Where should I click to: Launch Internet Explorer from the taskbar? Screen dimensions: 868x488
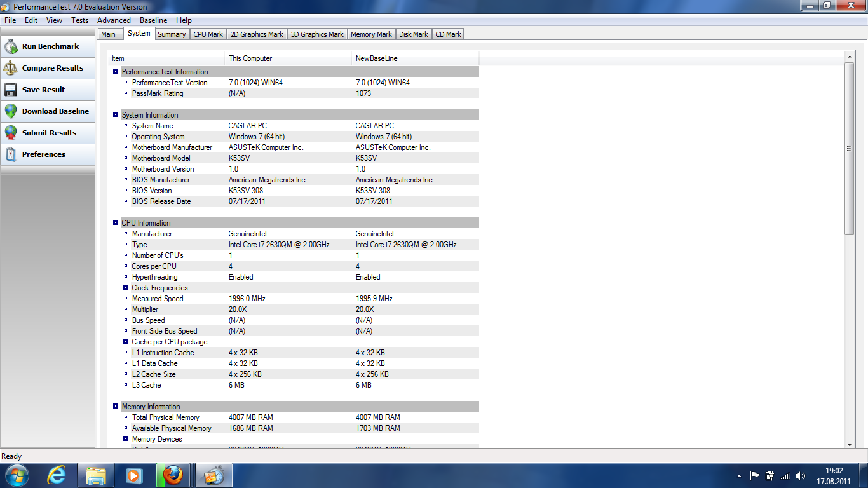click(57, 475)
